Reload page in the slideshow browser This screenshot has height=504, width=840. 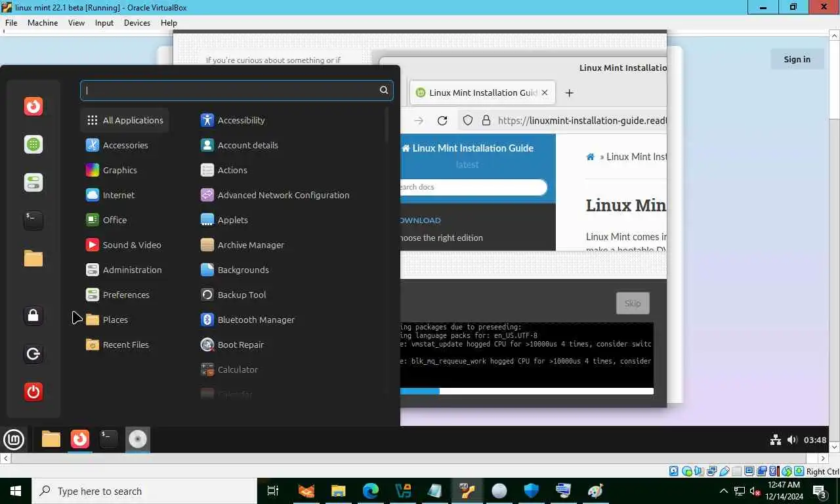[442, 121]
